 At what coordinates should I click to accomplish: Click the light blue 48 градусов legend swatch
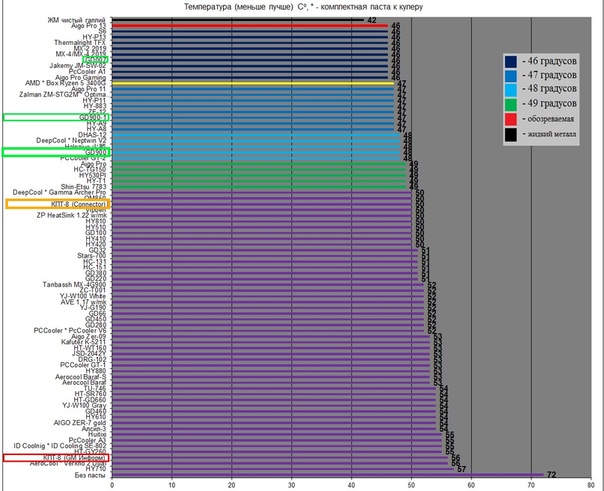pyautogui.click(x=511, y=90)
